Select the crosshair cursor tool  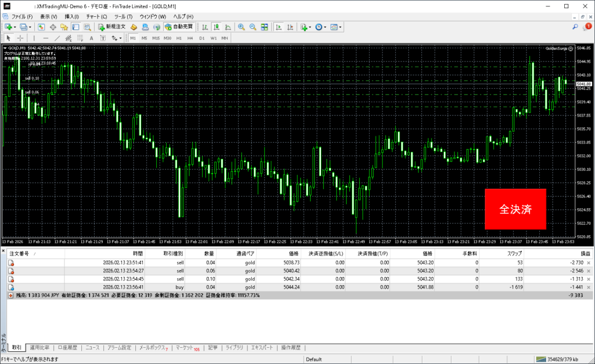point(20,38)
